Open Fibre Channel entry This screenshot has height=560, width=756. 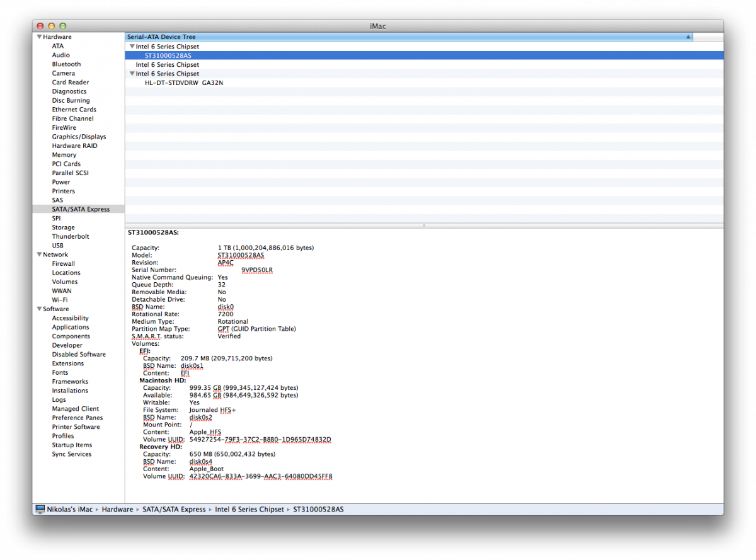[72, 118]
